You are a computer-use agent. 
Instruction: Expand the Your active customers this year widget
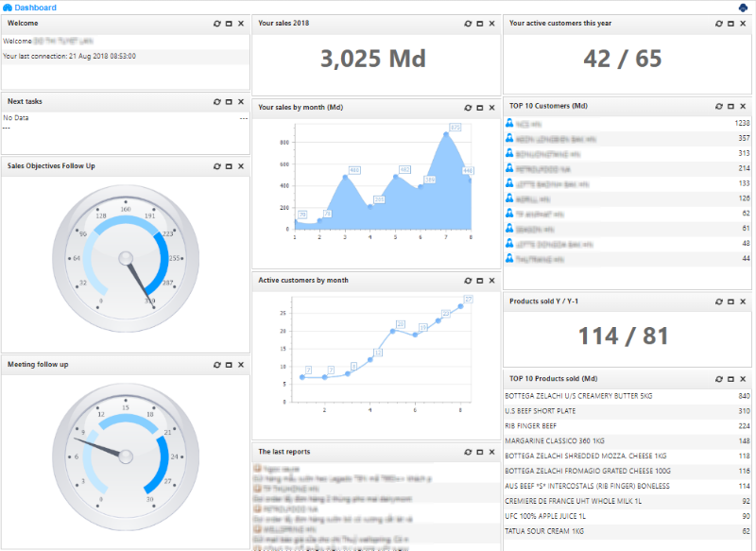[x=730, y=24]
